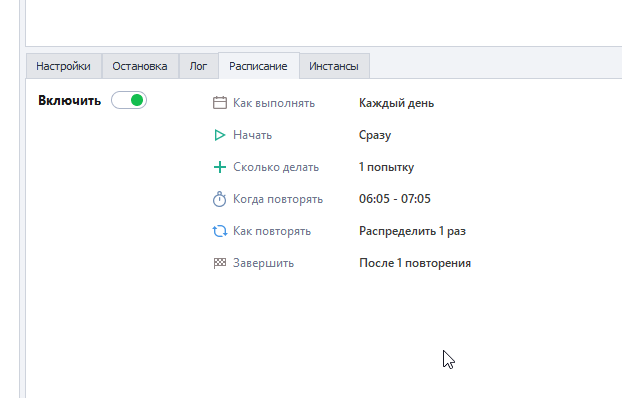Click the Начать label
This screenshot has height=398, width=622.
pos(252,135)
